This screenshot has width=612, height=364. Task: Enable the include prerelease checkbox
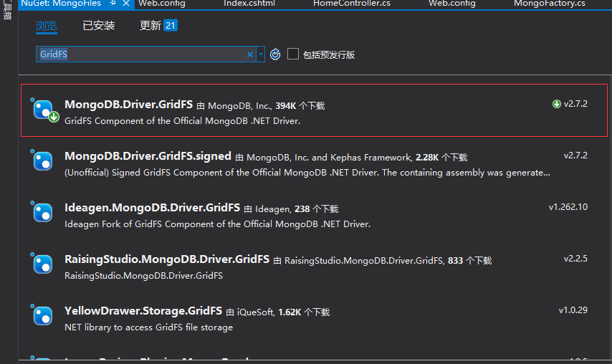point(292,54)
